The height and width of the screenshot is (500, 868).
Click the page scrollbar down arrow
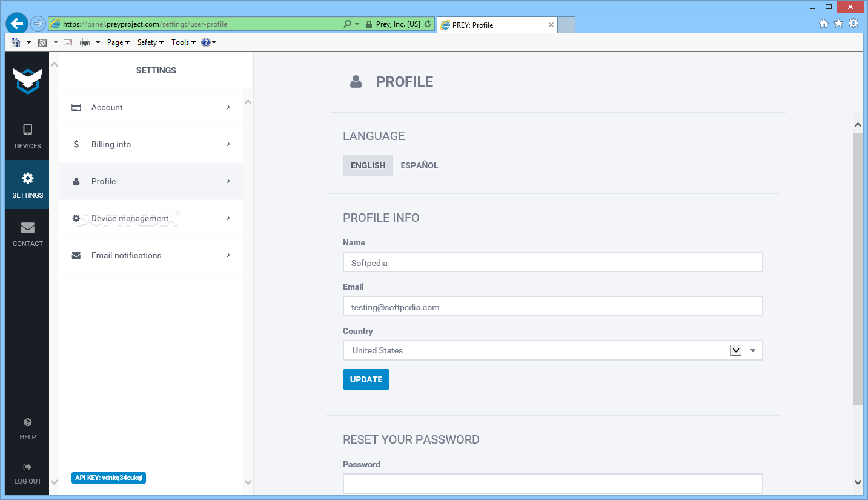click(858, 482)
